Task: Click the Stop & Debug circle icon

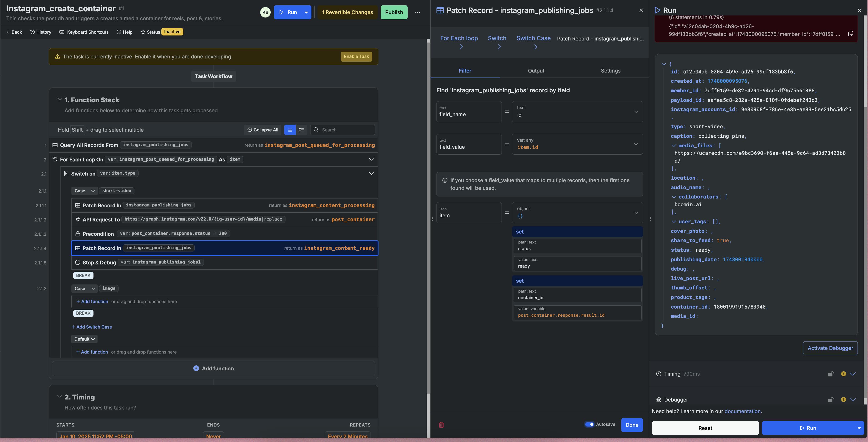Action: pyautogui.click(x=78, y=262)
